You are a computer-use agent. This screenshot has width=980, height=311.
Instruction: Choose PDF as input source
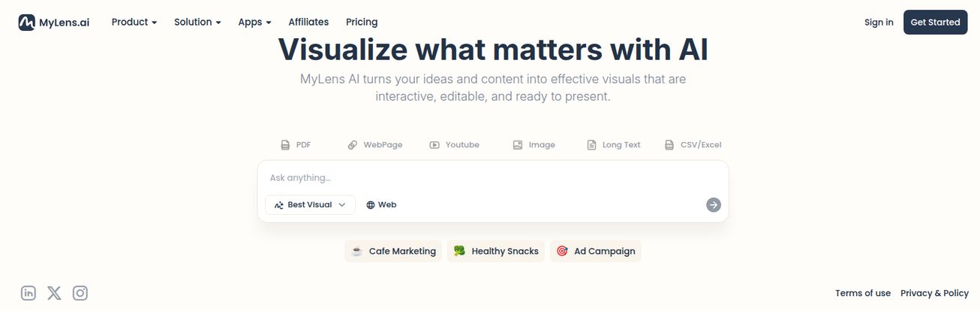coord(296,145)
